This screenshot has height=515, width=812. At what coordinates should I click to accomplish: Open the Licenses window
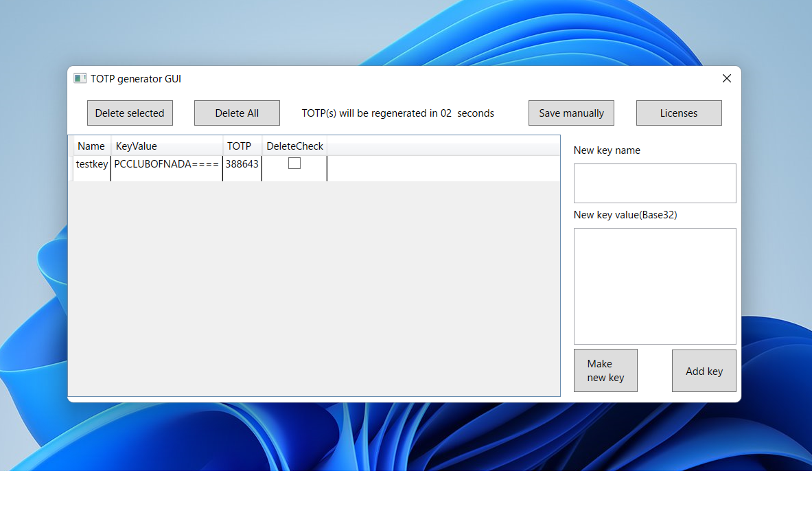pyautogui.click(x=679, y=113)
